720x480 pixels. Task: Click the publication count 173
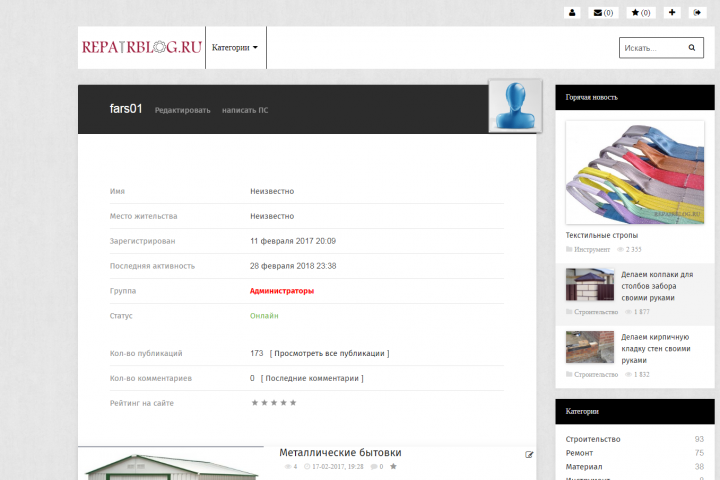point(257,353)
